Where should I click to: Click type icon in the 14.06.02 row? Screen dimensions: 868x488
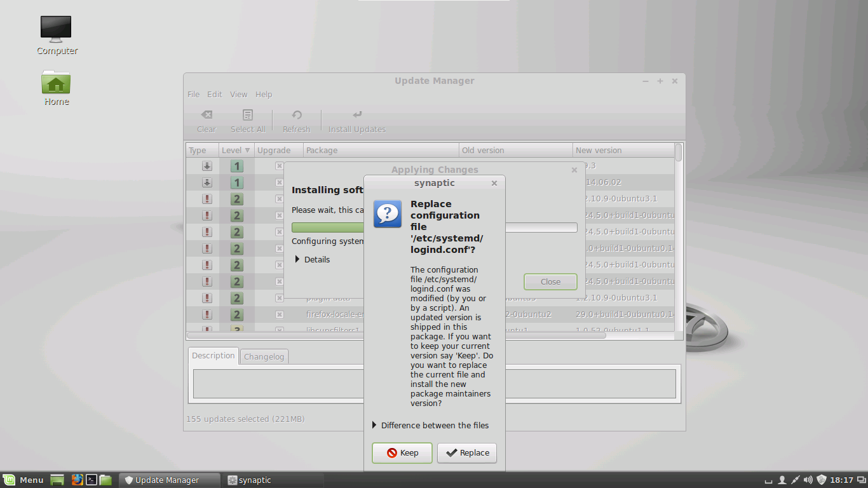[x=207, y=182]
